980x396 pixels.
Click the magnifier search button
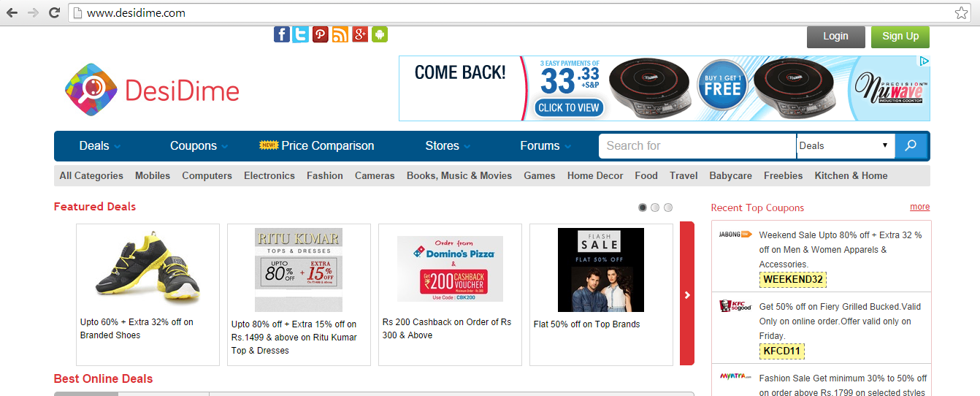tap(911, 145)
